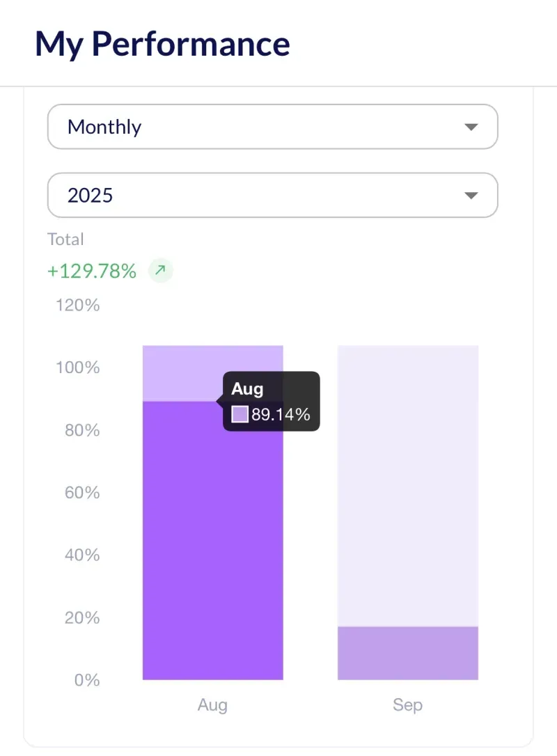Click the green upward trend arrow icon
Image resolution: width=557 pixels, height=756 pixels.
click(161, 271)
